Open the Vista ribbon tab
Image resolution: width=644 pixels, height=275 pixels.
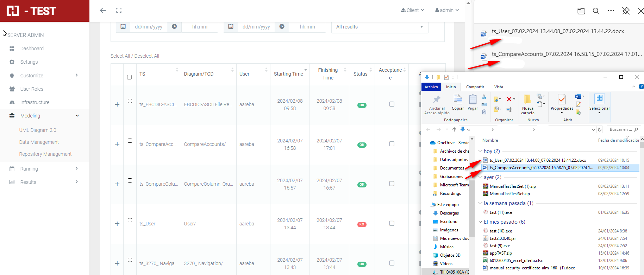point(498,87)
